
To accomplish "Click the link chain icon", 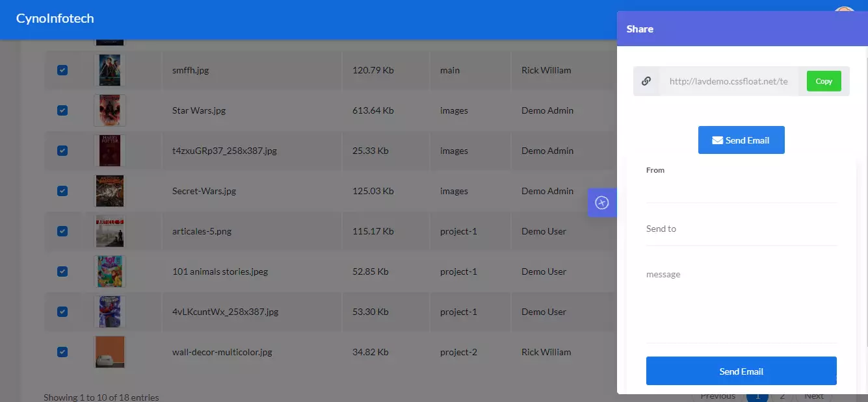I will pyautogui.click(x=646, y=81).
